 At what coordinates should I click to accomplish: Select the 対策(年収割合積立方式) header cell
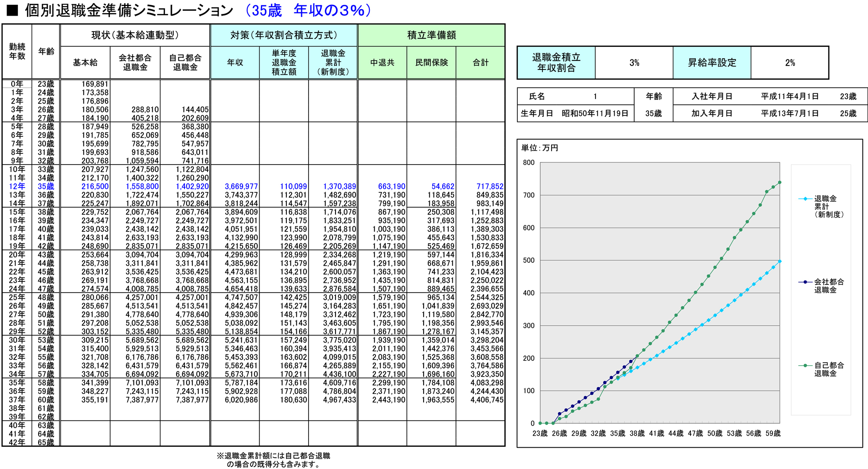pyautogui.click(x=284, y=35)
